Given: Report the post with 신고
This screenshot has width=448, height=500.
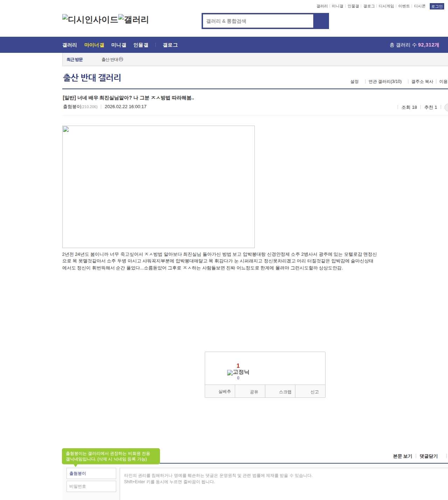Looking at the screenshot, I should click(314, 392).
